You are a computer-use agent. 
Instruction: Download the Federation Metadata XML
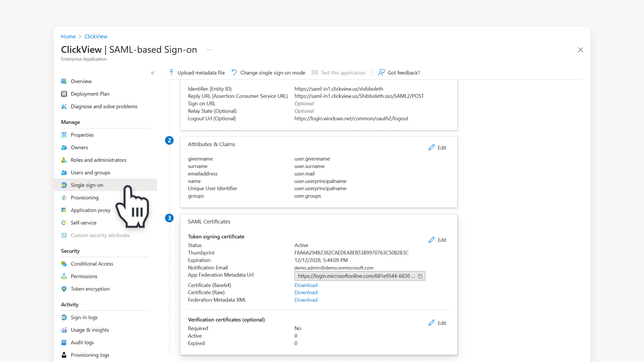pyautogui.click(x=306, y=300)
